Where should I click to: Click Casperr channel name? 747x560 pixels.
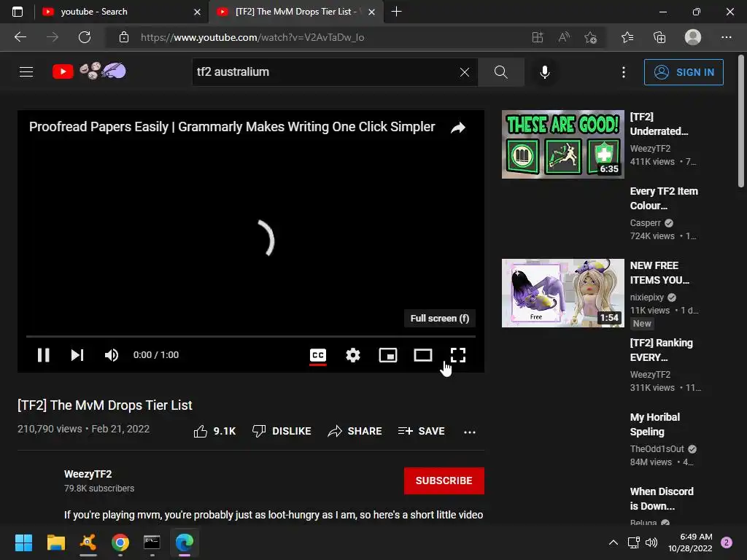pos(645,223)
